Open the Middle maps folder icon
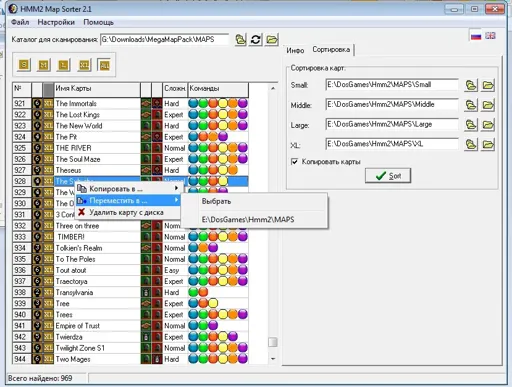The image size is (512, 387). pyautogui.click(x=488, y=105)
